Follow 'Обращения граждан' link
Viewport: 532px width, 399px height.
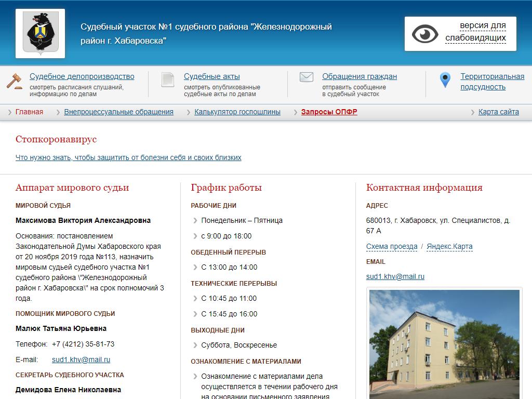pyautogui.click(x=359, y=76)
